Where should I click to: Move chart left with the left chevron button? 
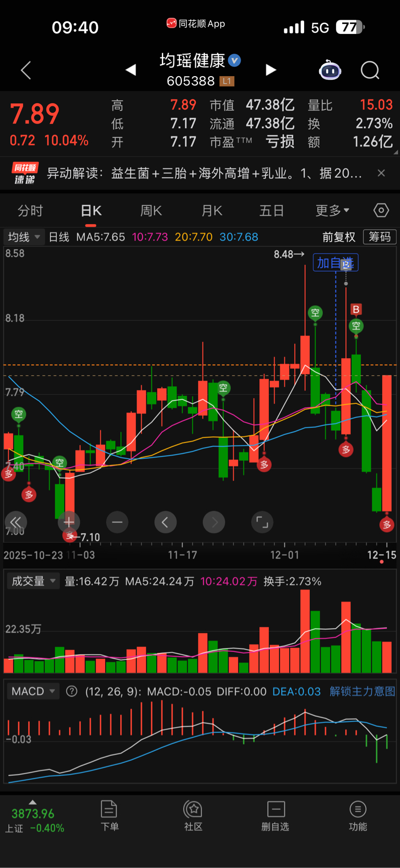(x=166, y=522)
